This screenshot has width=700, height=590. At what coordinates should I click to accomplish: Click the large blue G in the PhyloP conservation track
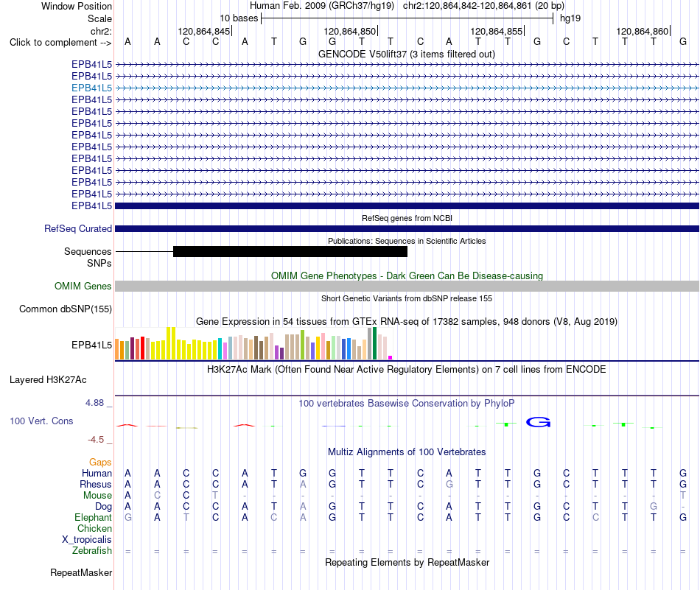(x=538, y=422)
